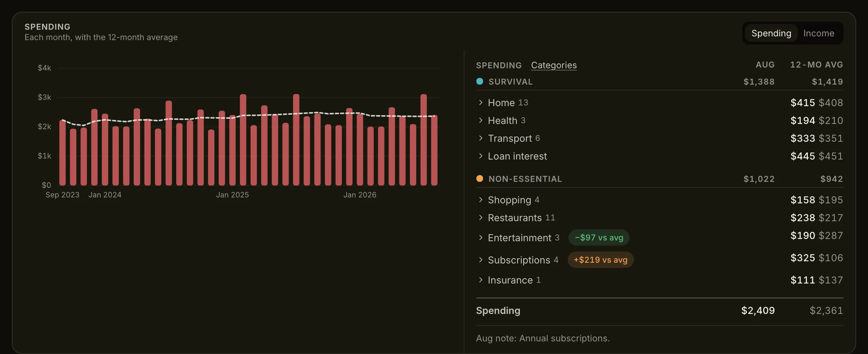Image resolution: width=868 pixels, height=354 pixels.
Task: Click the first bar at Sep 2023
Action: pyautogui.click(x=62, y=153)
